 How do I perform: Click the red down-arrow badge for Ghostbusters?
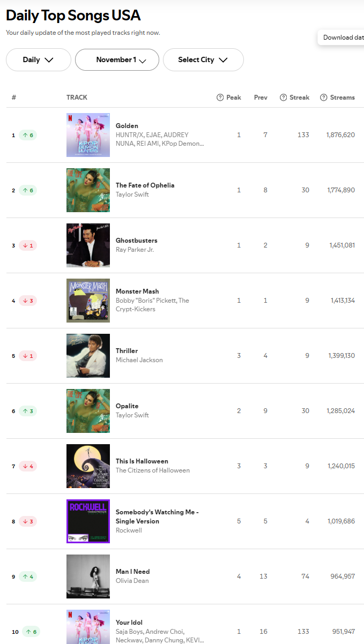click(28, 245)
